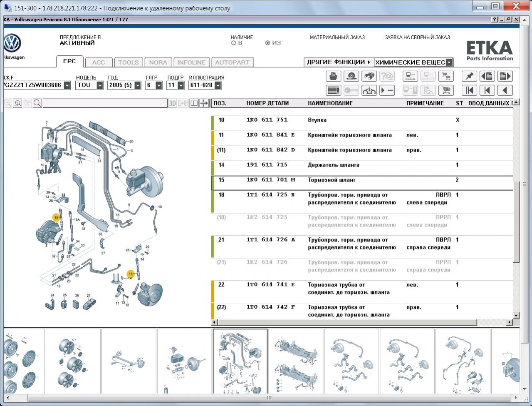Click the 3D view icon
The height and width of the screenshot is (406, 532).
point(173,103)
